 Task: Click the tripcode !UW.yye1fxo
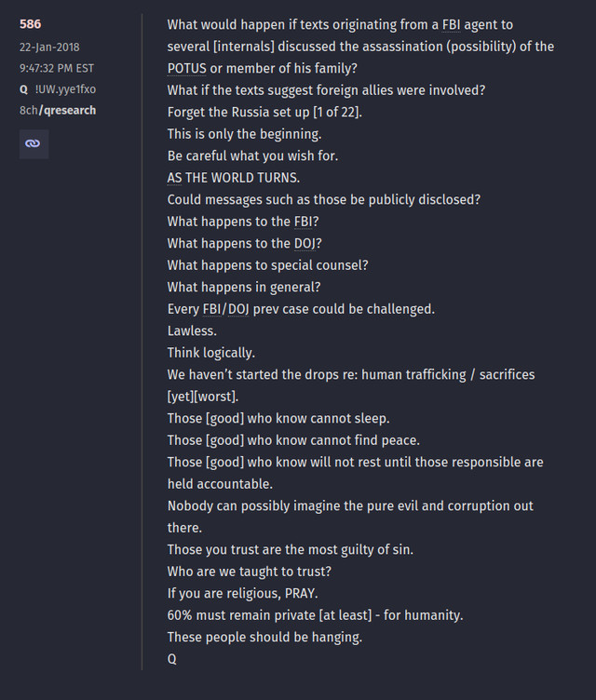pyautogui.click(x=66, y=89)
